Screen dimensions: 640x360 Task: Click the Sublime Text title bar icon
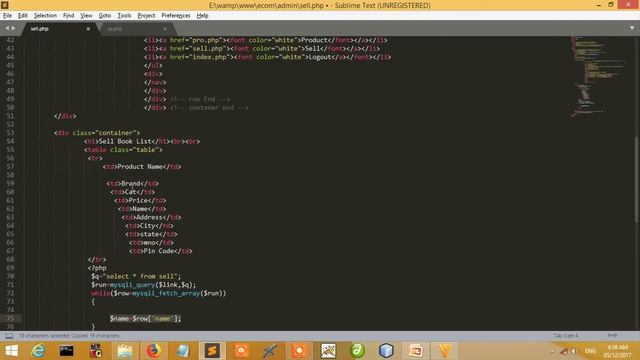[x=5, y=5]
